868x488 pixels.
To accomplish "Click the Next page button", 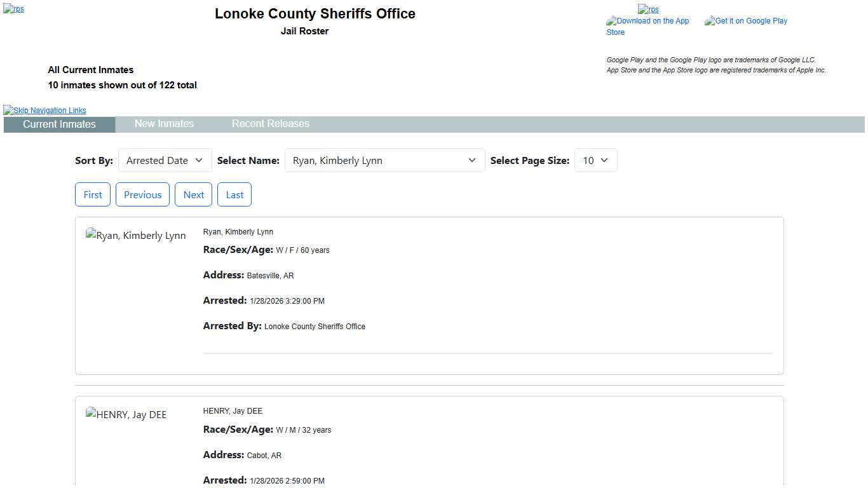I will pos(194,195).
